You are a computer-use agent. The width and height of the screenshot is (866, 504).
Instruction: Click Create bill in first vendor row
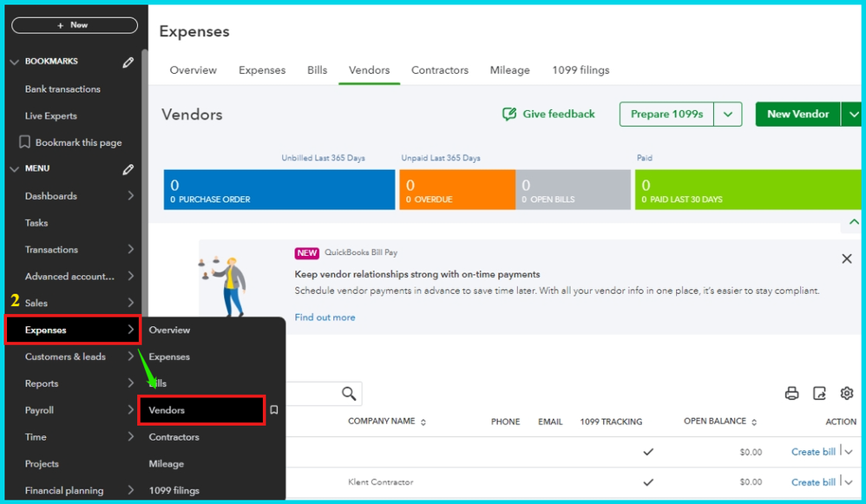click(x=814, y=452)
